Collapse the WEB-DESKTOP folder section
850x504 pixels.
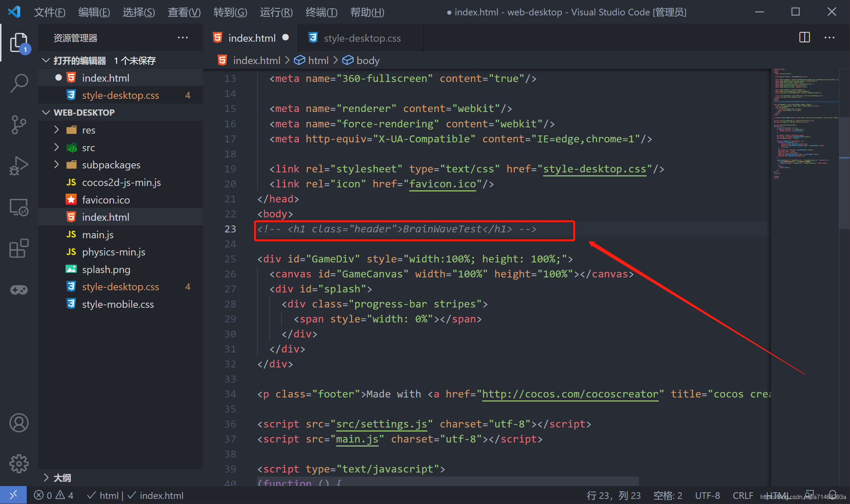pos(46,112)
